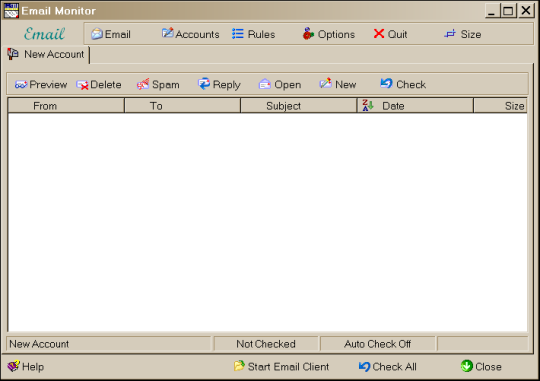
Task: Click the Size toolbar button
Action: pyautogui.click(x=463, y=34)
